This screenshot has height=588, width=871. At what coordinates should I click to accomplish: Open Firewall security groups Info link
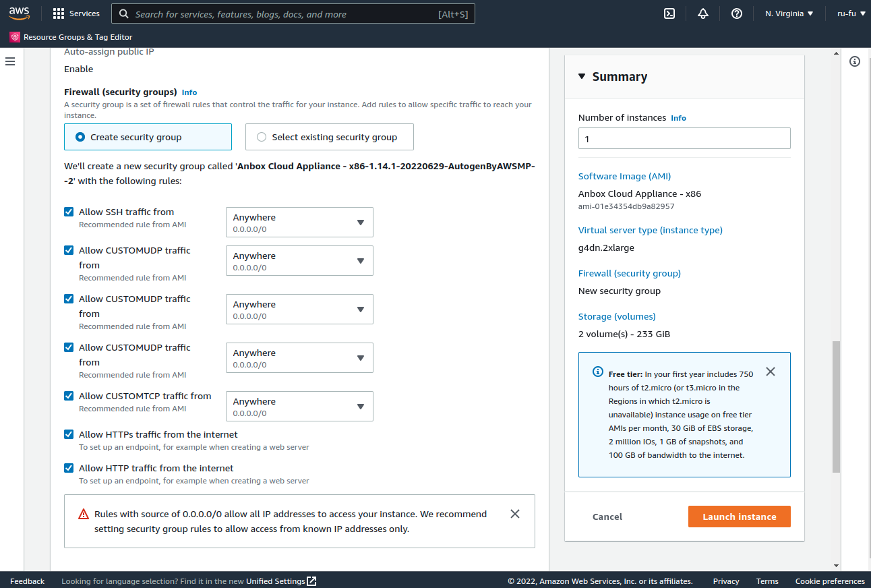(x=189, y=92)
